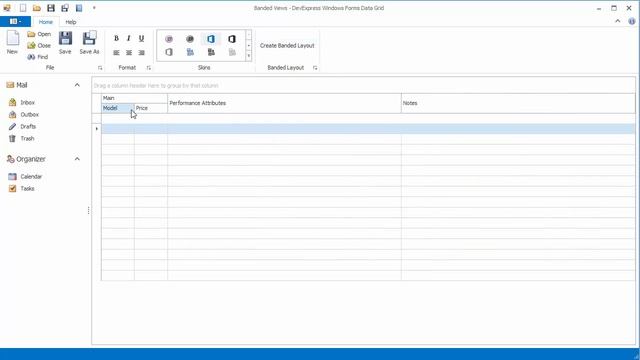Screen dimensions: 640x360
Task: Select the first skin in gallery
Action: point(169,39)
